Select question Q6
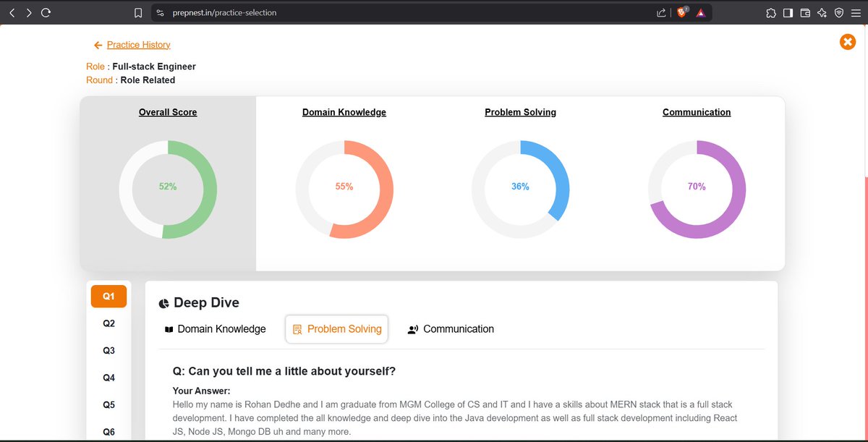 pos(109,432)
